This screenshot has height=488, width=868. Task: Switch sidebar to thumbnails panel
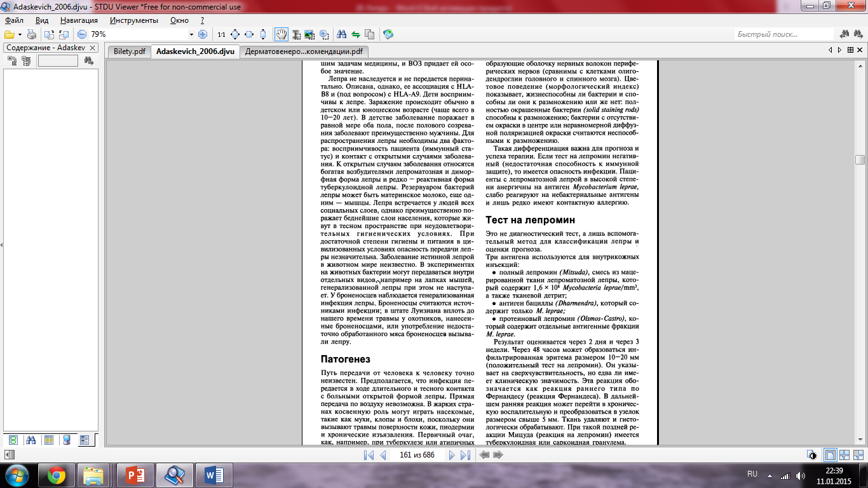point(13,440)
